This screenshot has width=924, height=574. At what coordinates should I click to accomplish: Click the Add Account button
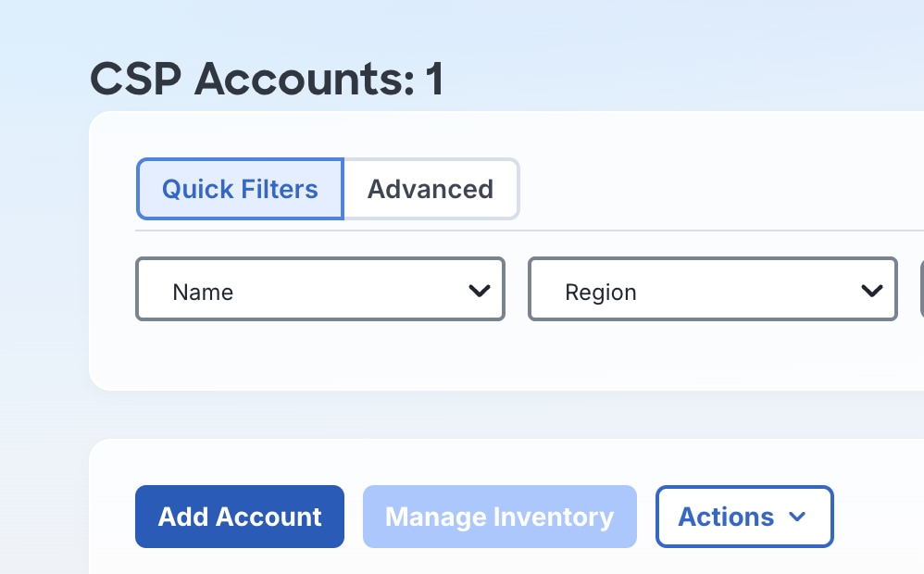[240, 517]
